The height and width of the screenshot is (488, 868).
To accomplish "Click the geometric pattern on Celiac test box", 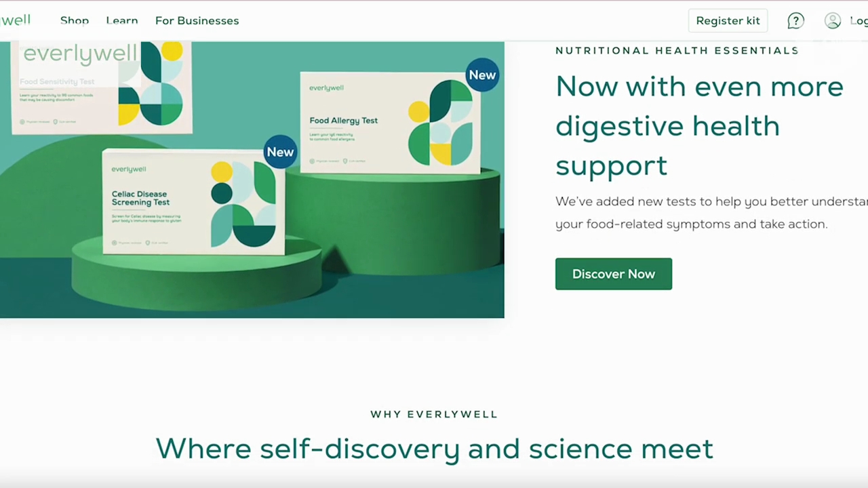I will click(x=243, y=204).
